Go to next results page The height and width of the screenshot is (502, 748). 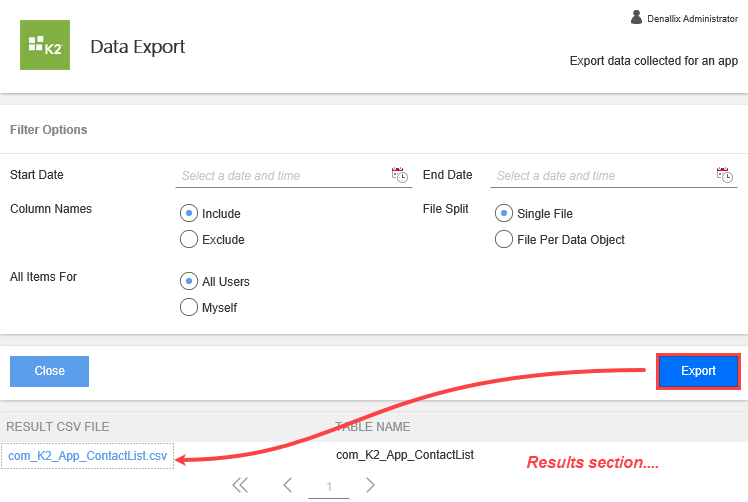click(x=370, y=485)
